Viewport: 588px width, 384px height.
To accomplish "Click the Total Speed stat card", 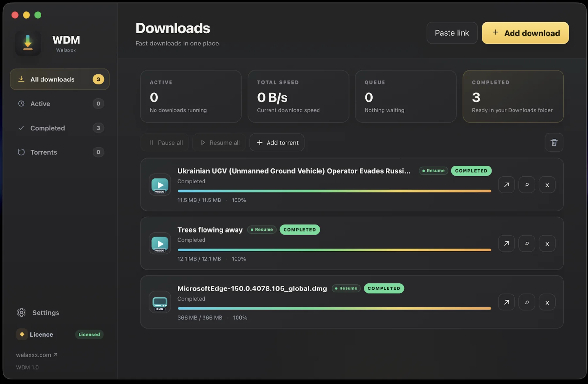I will 298,96.
